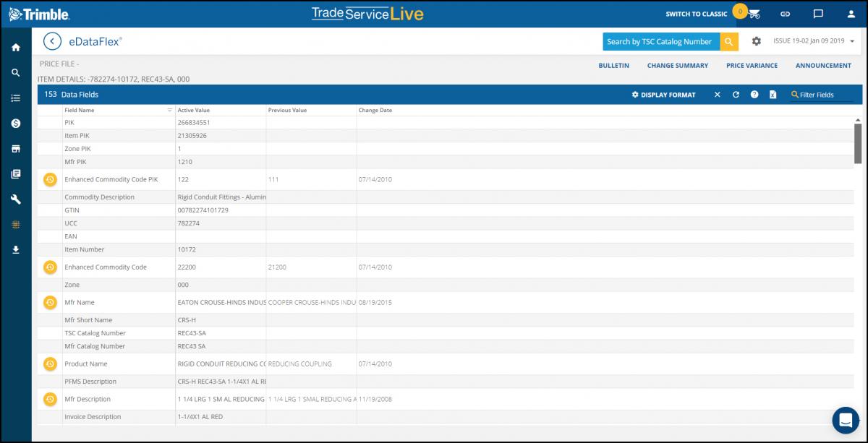
Task: Select the dotted grid sidebar icon
Action: (x=16, y=225)
